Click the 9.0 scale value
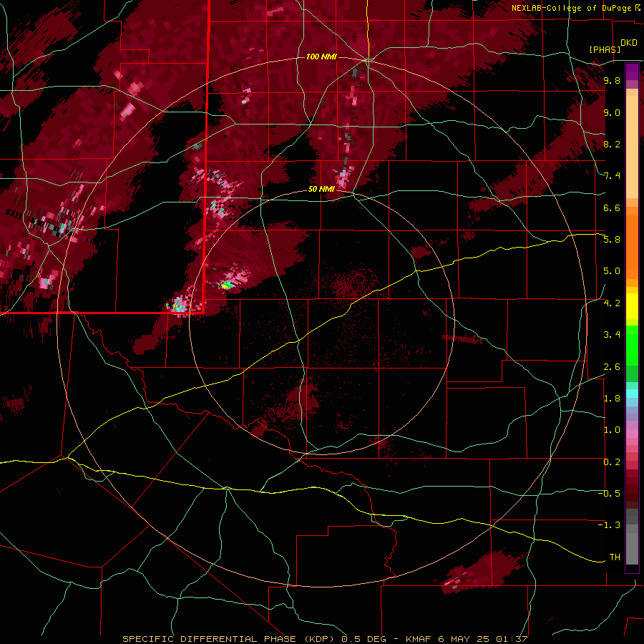This screenshot has width=644, height=644. [x=612, y=112]
